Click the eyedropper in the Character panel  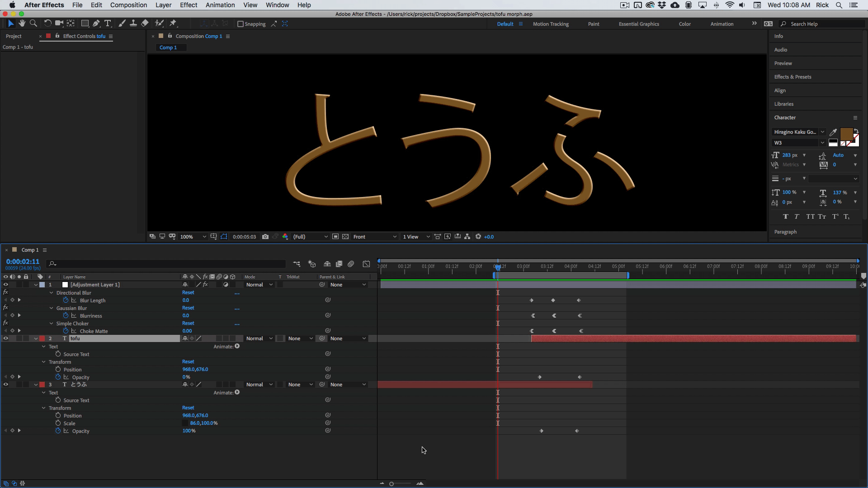tap(833, 132)
